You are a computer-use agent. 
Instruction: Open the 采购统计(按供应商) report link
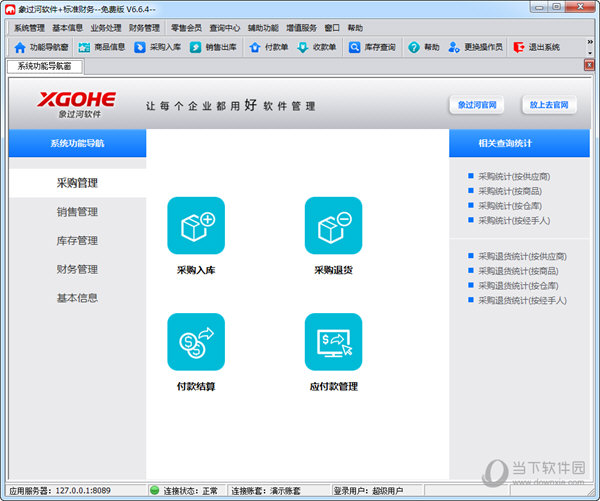(514, 177)
